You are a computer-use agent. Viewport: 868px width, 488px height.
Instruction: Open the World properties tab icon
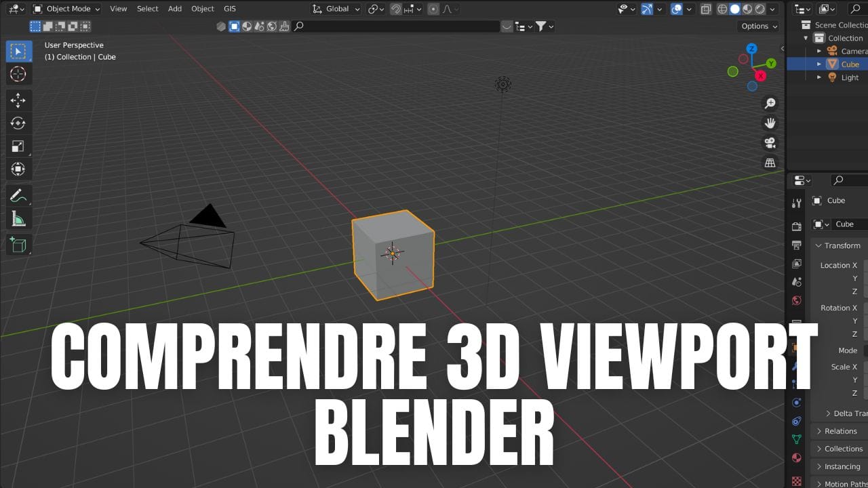coord(797,300)
